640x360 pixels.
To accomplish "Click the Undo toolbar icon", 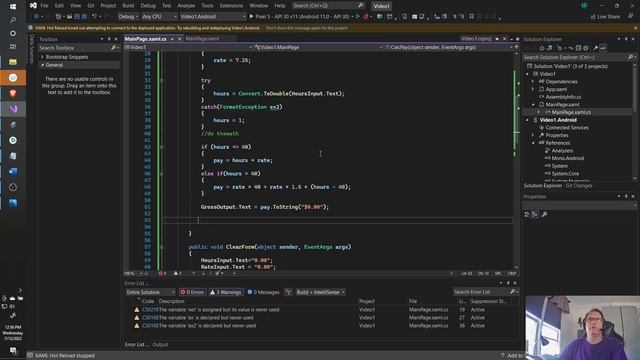I will pos(94,16).
